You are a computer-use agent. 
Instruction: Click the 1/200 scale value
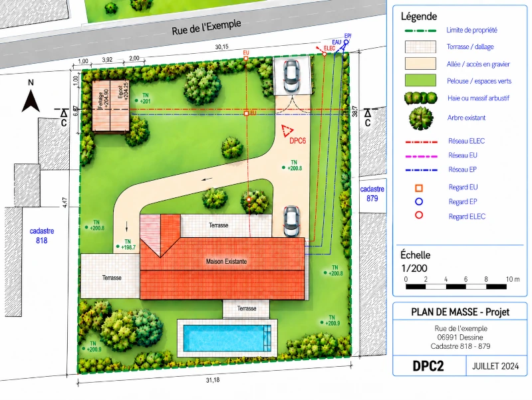[414, 268]
